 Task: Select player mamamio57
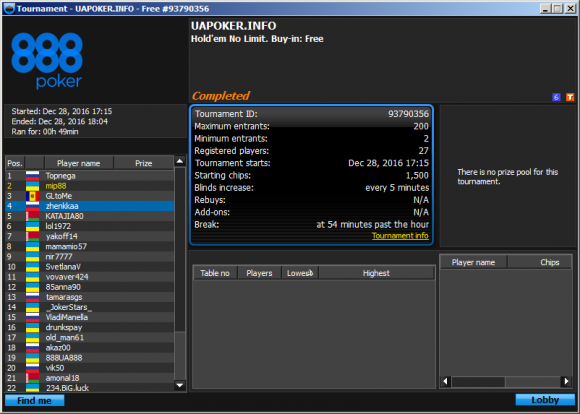point(90,246)
